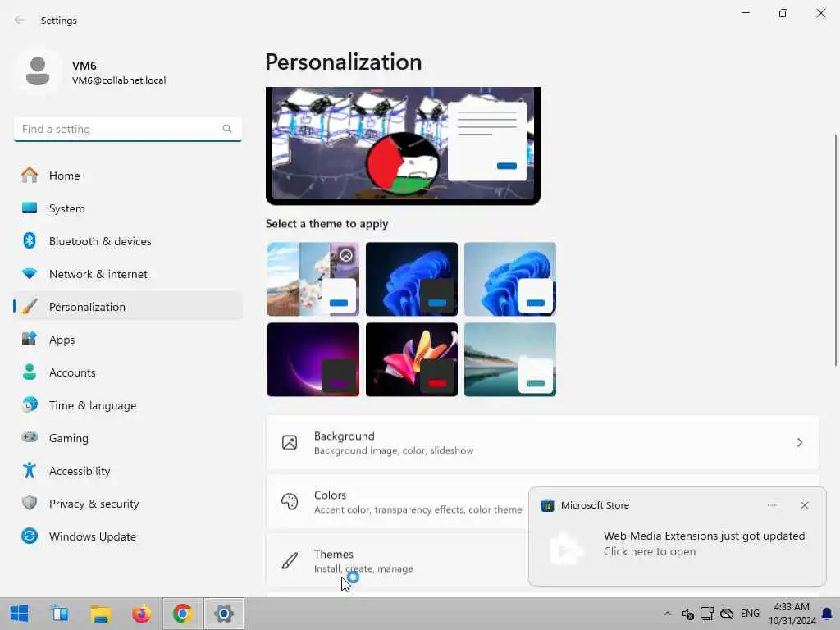Click the ENG language indicator
The image size is (840, 630).
tap(750, 614)
